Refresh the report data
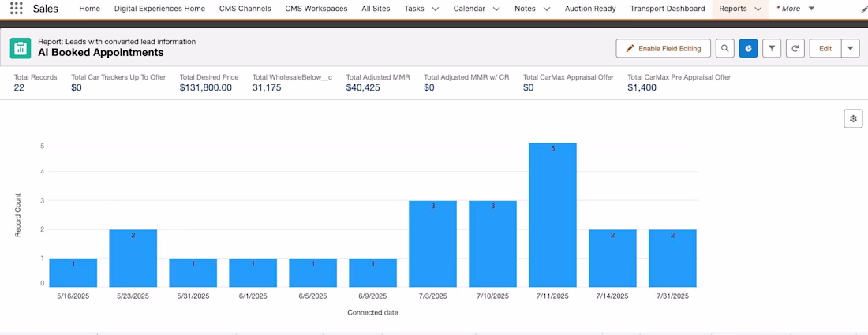This screenshot has width=868, height=335. (795, 49)
